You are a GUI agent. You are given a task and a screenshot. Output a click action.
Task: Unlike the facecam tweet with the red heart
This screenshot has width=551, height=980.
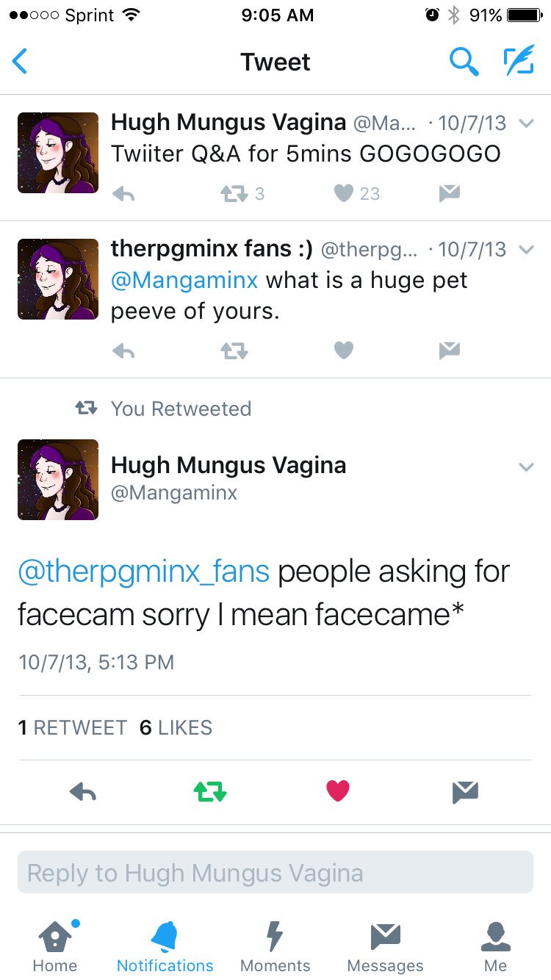pyautogui.click(x=337, y=791)
